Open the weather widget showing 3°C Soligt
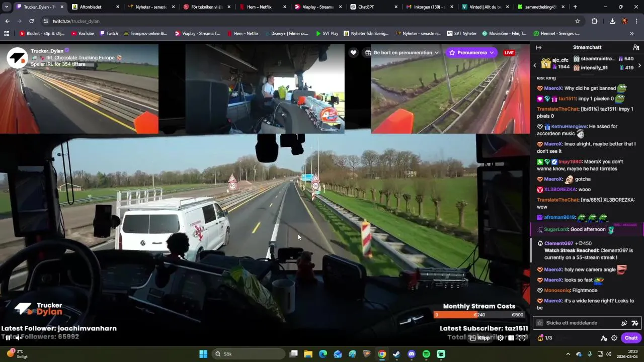This screenshot has width=644, height=362. pos(16,354)
